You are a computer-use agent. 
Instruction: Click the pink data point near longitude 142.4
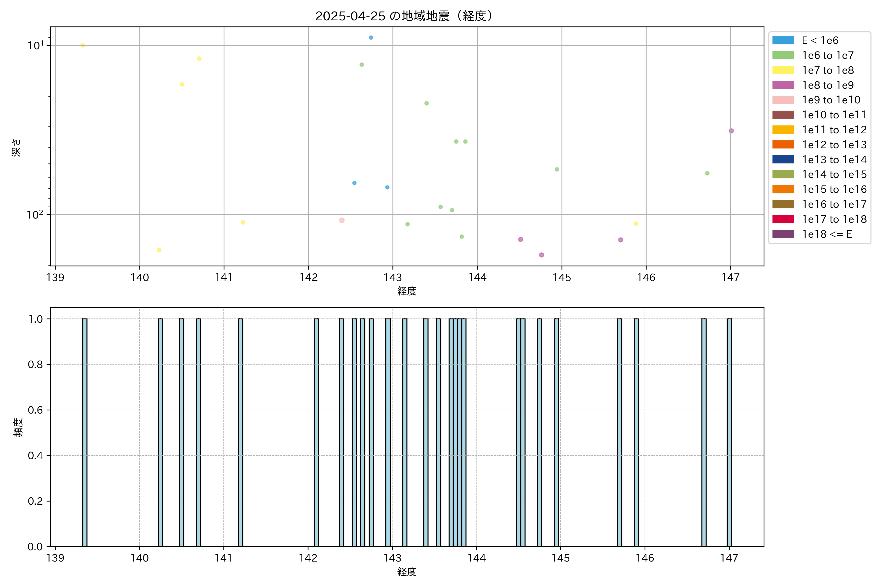pyautogui.click(x=342, y=220)
